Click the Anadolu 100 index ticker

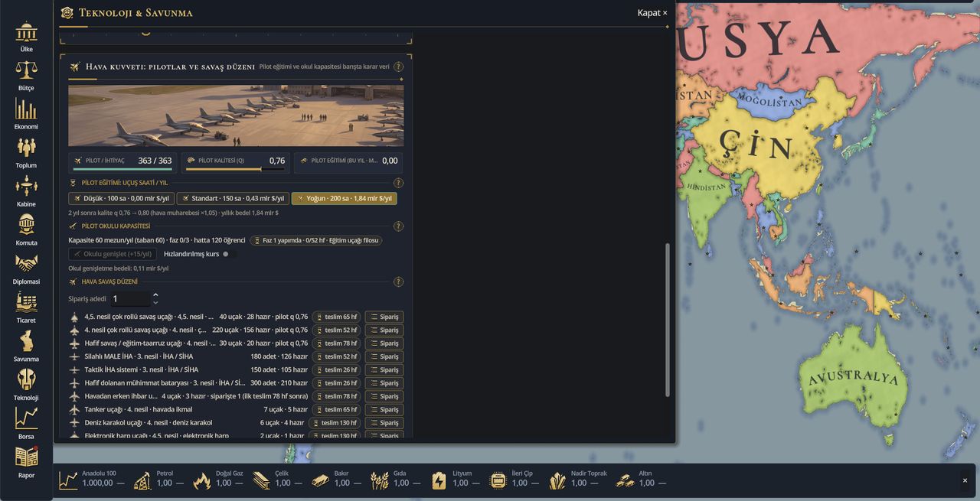pyautogui.click(x=92, y=479)
